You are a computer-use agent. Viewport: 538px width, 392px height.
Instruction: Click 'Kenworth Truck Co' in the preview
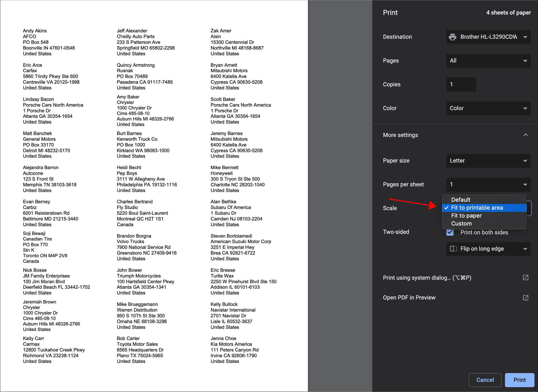click(137, 139)
